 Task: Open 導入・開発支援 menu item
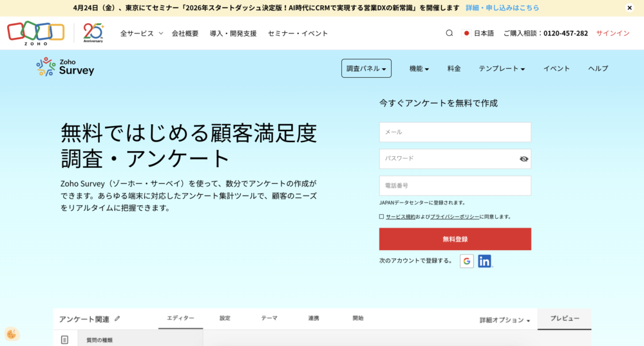[x=233, y=33]
